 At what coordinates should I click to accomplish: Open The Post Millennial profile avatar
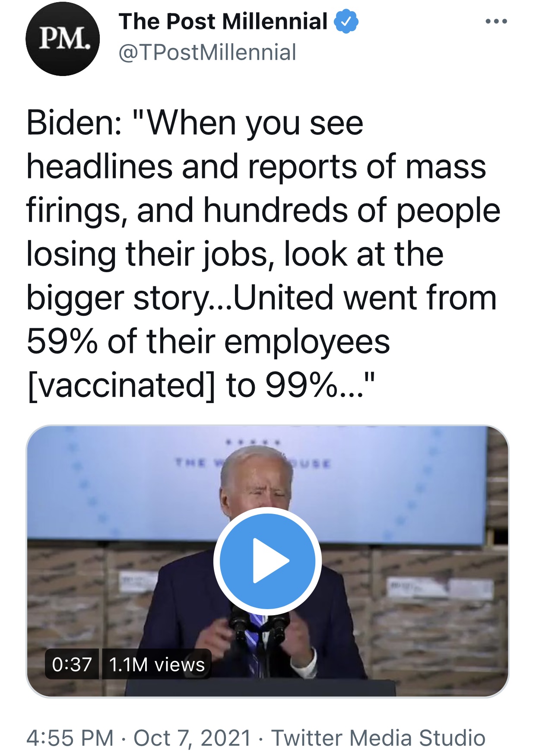click(x=63, y=39)
